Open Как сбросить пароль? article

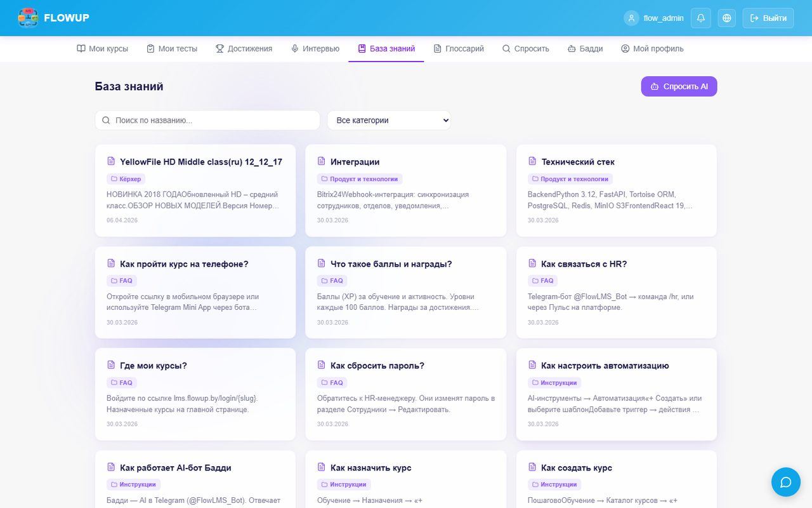tap(377, 366)
